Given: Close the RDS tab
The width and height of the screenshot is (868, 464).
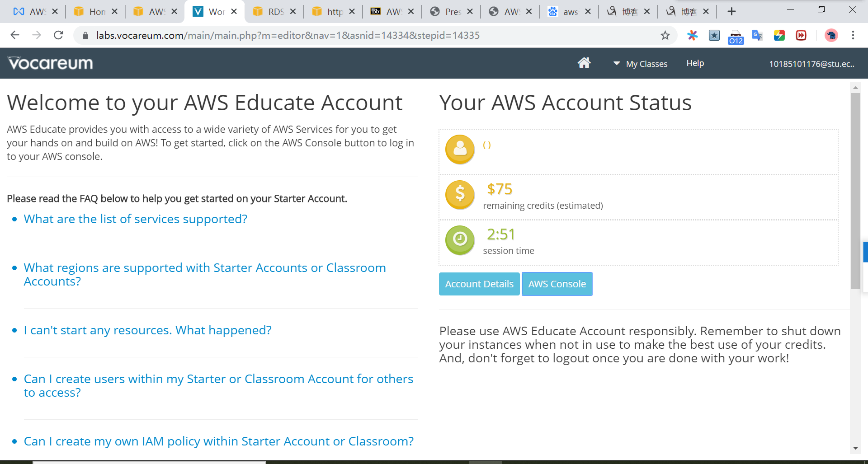Looking at the screenshot, I should click(293, 11).
